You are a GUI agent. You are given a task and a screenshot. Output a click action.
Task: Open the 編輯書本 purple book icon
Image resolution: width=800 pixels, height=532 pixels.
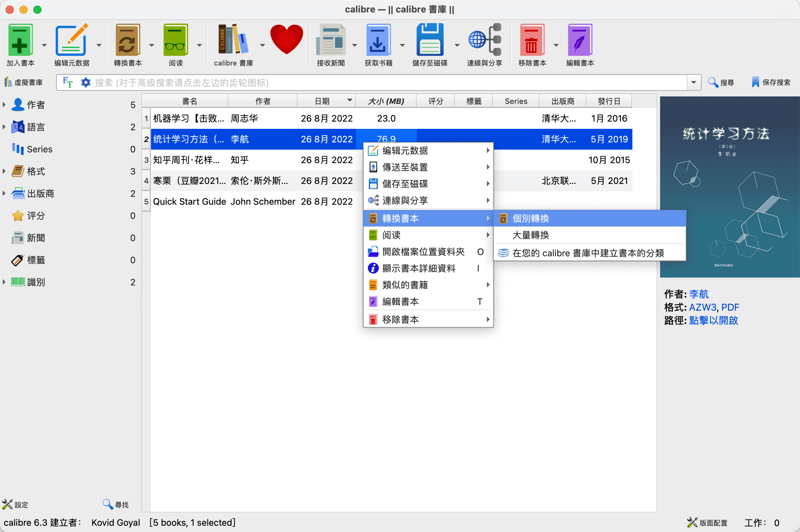click(x=580, y=40)
